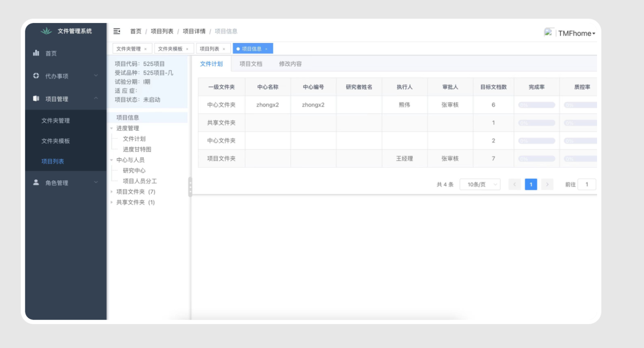Switch to the 修改内容 tab
The image size is (644, 348).
[x=291, y=64]
